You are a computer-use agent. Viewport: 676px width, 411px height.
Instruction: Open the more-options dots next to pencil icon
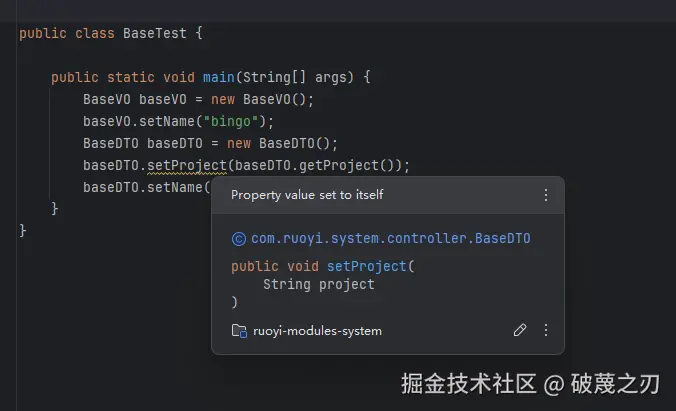(545, 330)
